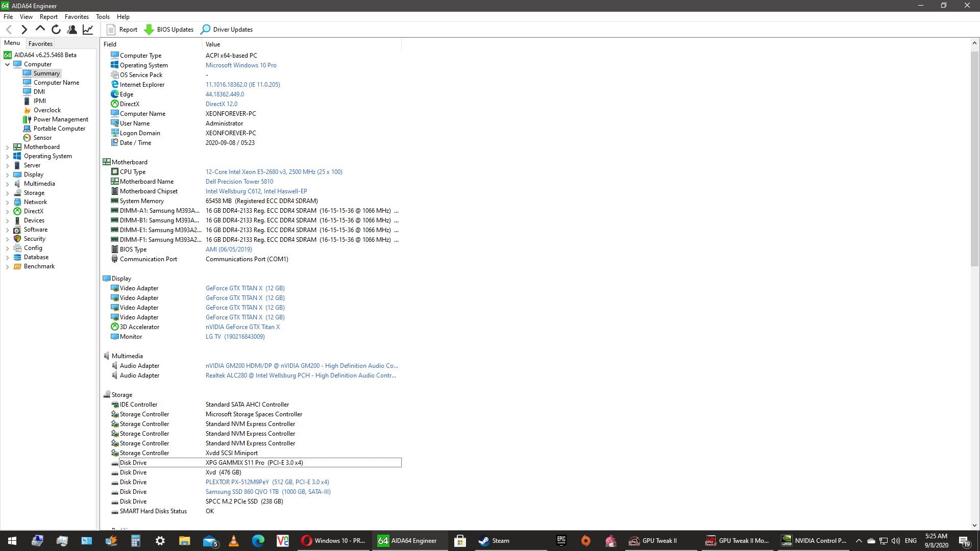Expand the Benchmark tree node
Viewport: 980px width, 551px height.
point(8,266)
